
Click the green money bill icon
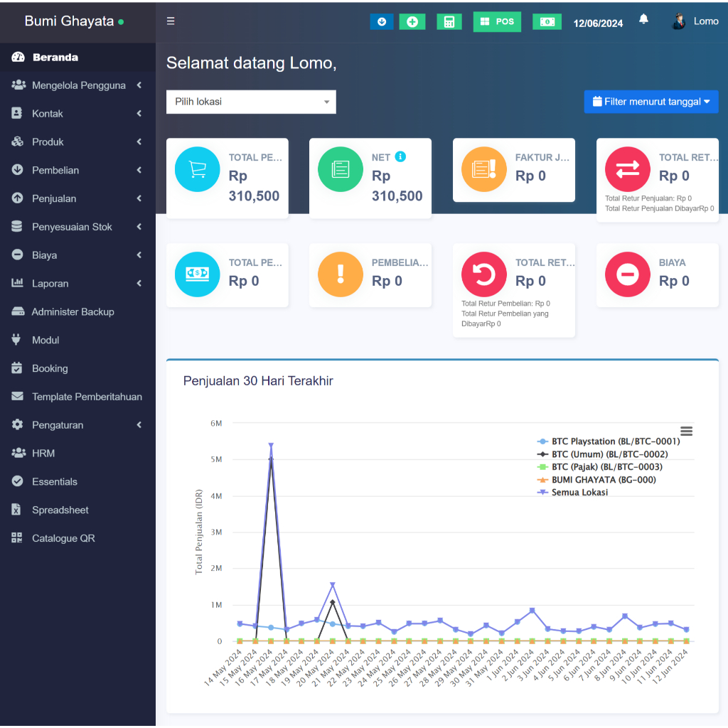point(547,22)
